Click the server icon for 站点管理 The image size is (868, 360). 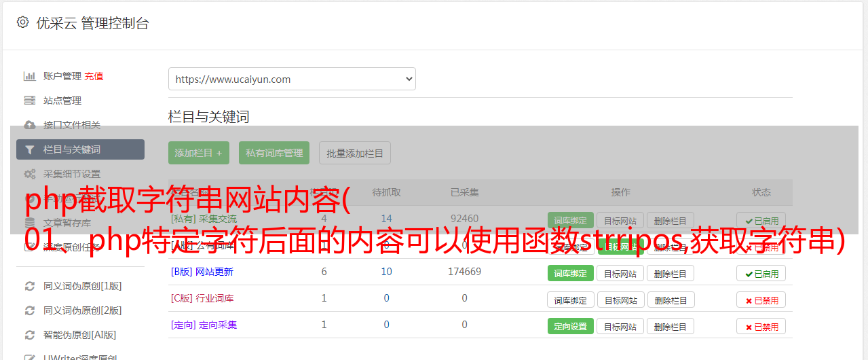coord(29,101)
